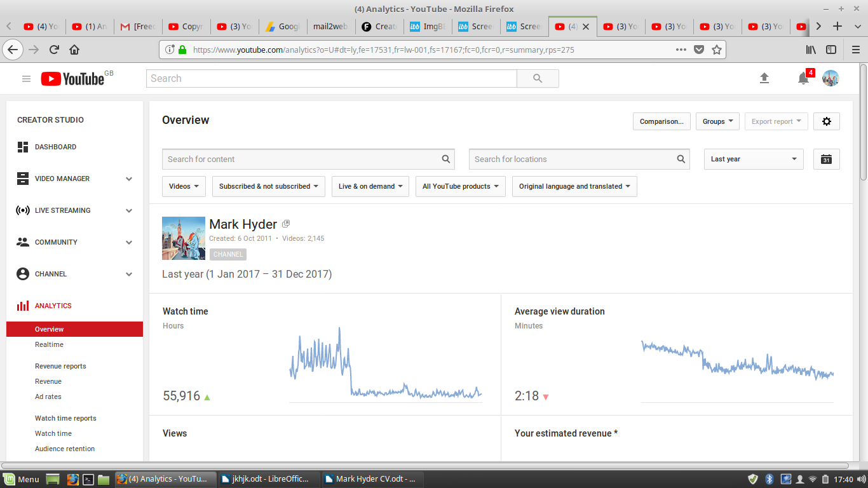
Task: Click the Search for content field
Action: pyautogui.click(x=302, y=159)
